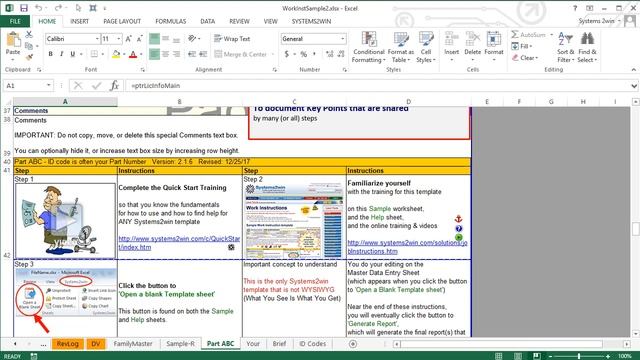Toggle center horizontal alignment

[165, 54]
